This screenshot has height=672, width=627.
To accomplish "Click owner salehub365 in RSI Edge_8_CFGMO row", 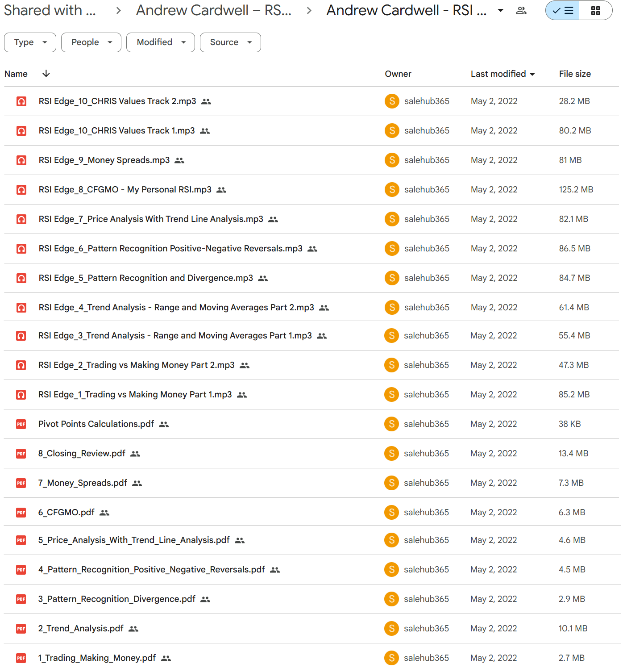I will (x=427, y=190).
